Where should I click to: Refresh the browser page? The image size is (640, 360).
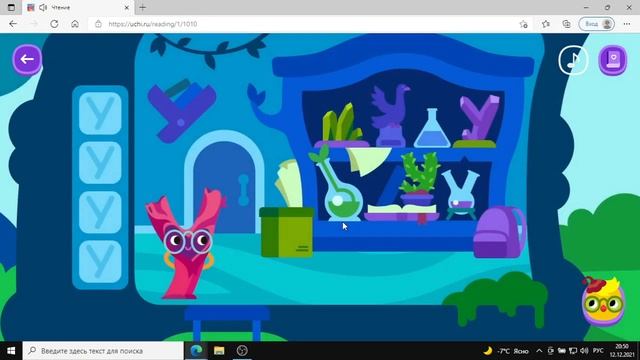click(54, 24)
